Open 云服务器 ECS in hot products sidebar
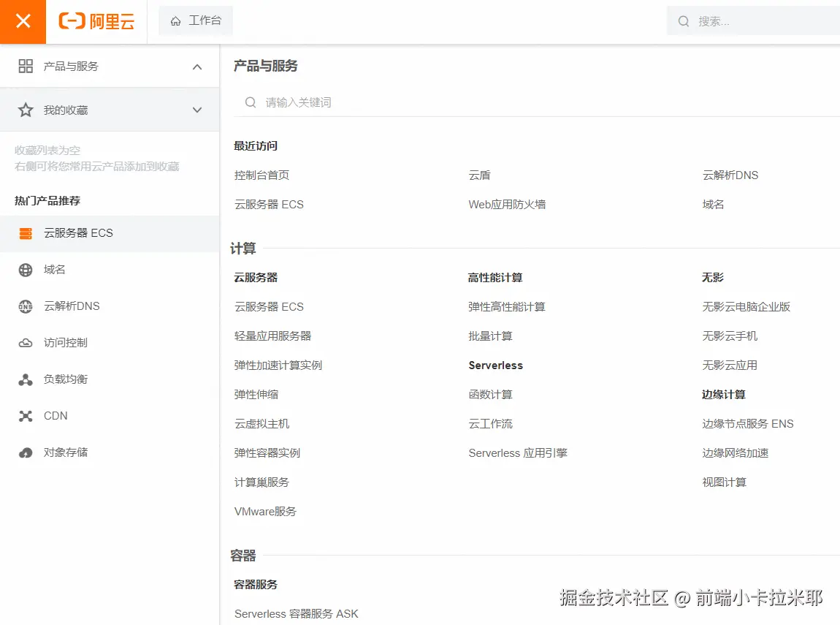 coord(110,233)
